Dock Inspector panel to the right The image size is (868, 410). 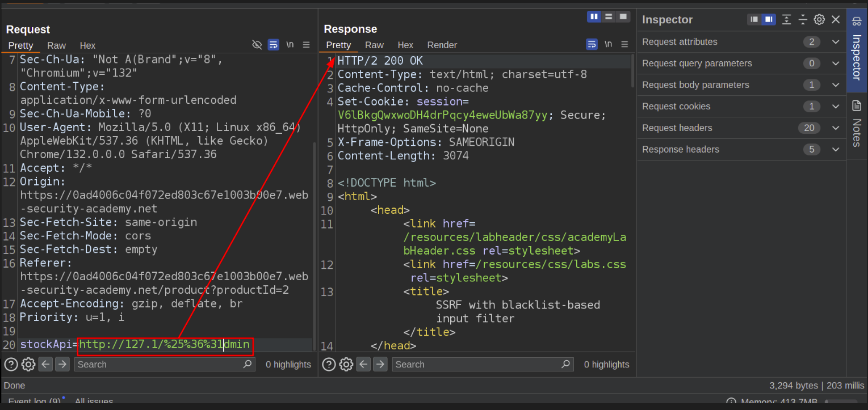pos(768,19)
